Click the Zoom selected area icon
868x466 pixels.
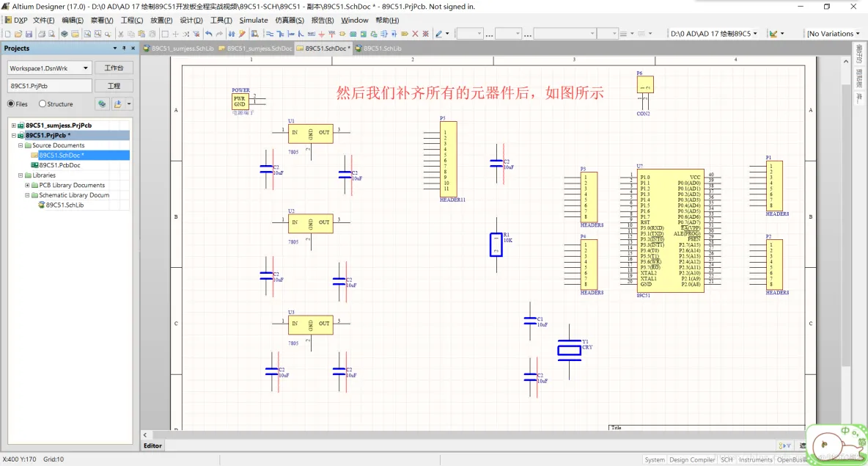pyautogui.click(x=98, y=34)
